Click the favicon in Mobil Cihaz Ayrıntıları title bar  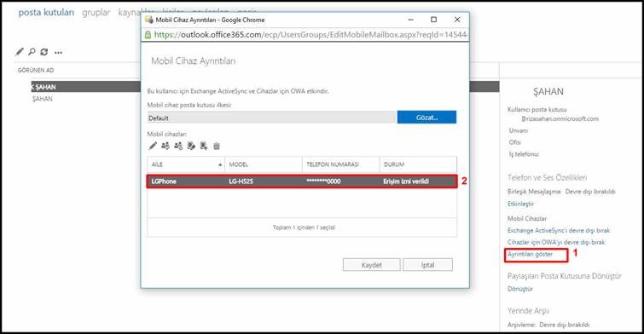149,20
